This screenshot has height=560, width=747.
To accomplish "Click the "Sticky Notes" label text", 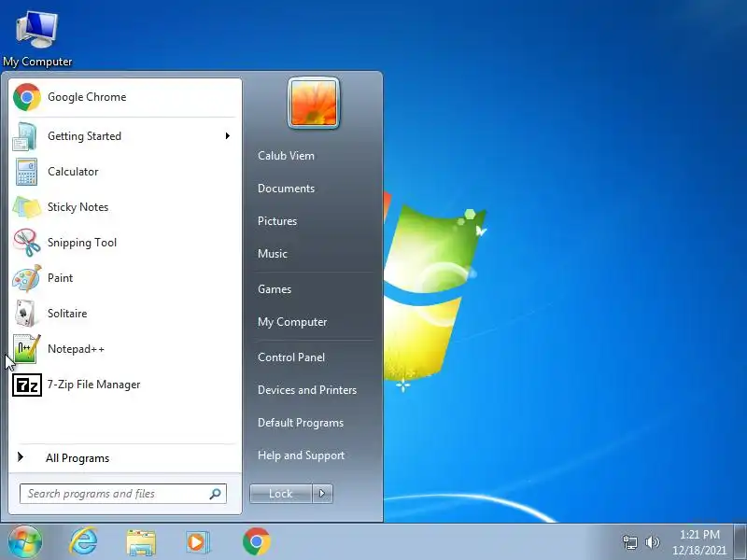I will tap(78, 207).
